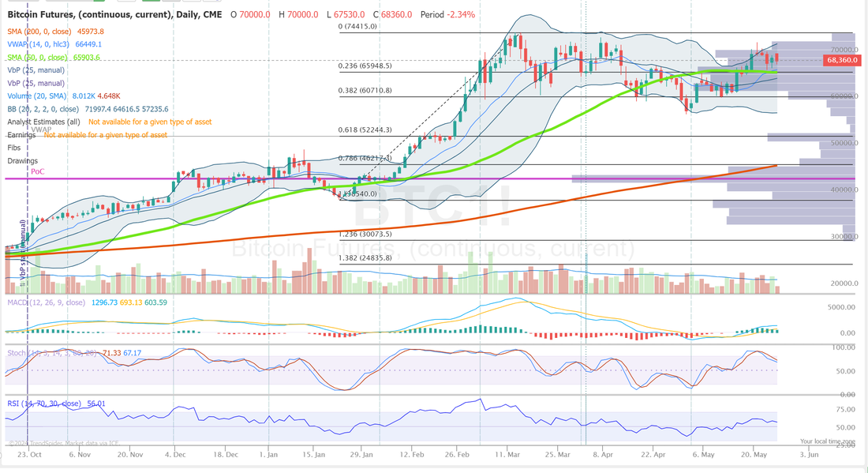The width and height of the screenshot is (868, 473).
Task: Select the Fibonacci level label 0.382 (60710.8)
Action: (365, 90)
